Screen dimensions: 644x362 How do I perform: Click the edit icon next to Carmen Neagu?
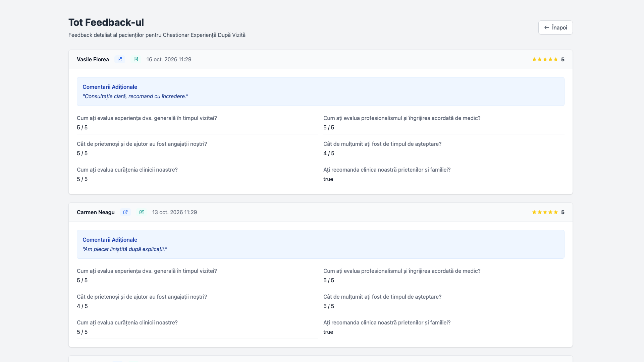click(x=142, y=212)
